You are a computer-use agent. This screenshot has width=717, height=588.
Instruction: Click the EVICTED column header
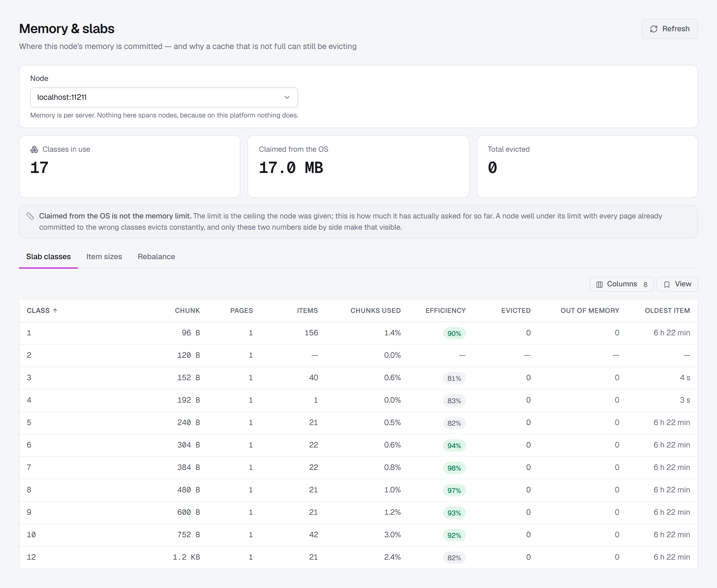tap(516, 311)
